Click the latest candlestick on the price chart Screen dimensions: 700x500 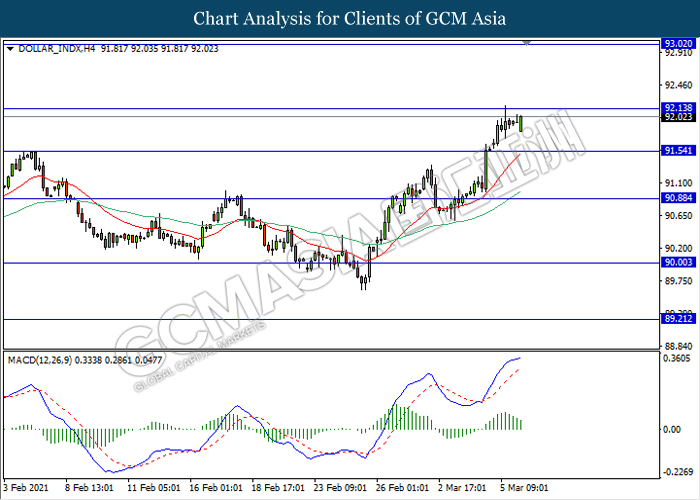point(520,122)
